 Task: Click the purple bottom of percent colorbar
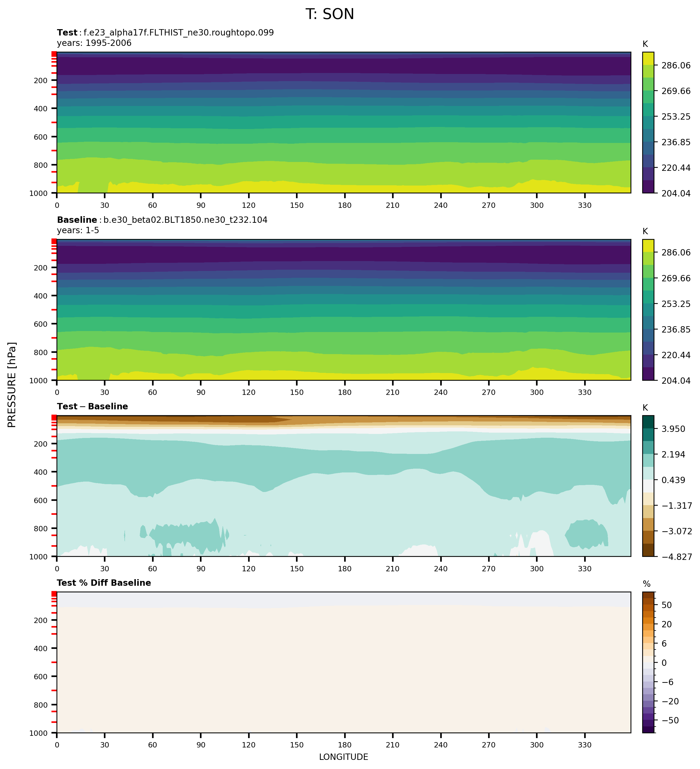(x=648, y=729)
